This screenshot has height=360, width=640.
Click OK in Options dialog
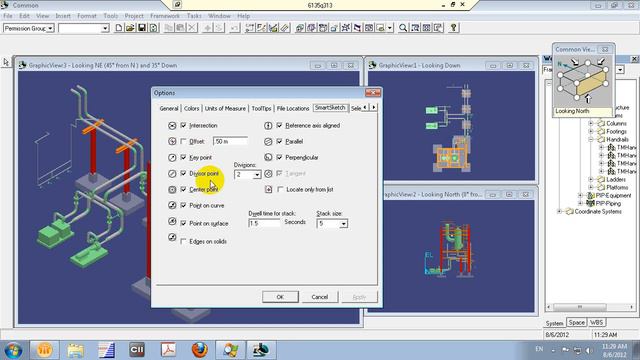tap(280, 297)
